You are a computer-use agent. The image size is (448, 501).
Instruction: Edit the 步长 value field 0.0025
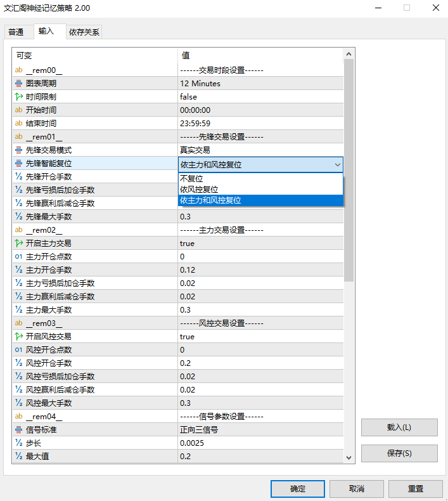tap(260, 443)
